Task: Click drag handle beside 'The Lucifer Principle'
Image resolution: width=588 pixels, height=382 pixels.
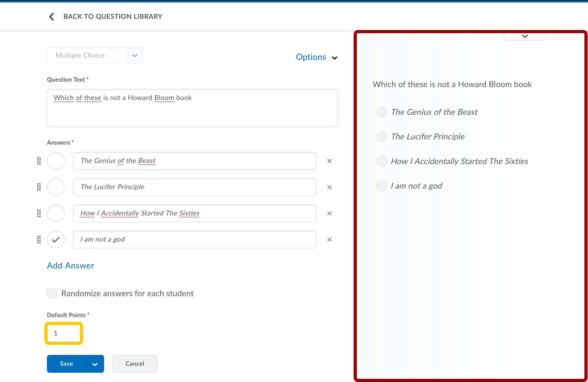Action: click(x=39, y=187)
